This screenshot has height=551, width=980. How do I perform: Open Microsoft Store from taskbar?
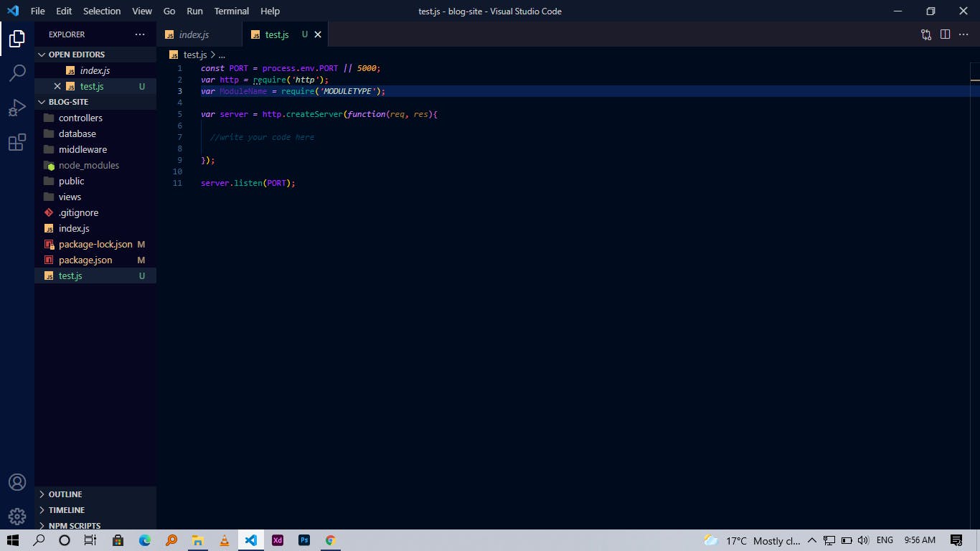click(x=118, y=540)
